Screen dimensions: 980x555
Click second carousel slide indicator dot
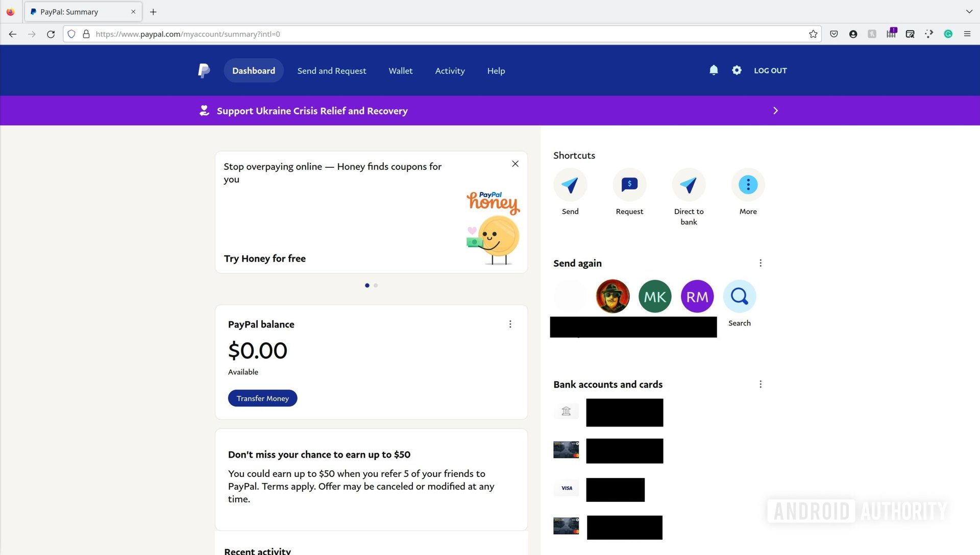coord(376,285)
